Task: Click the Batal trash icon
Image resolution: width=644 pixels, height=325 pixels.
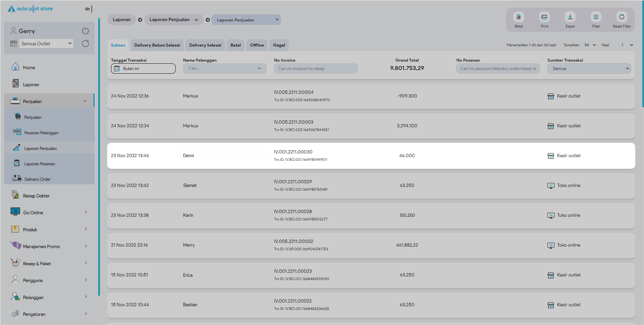Action: tap(518, 17)
